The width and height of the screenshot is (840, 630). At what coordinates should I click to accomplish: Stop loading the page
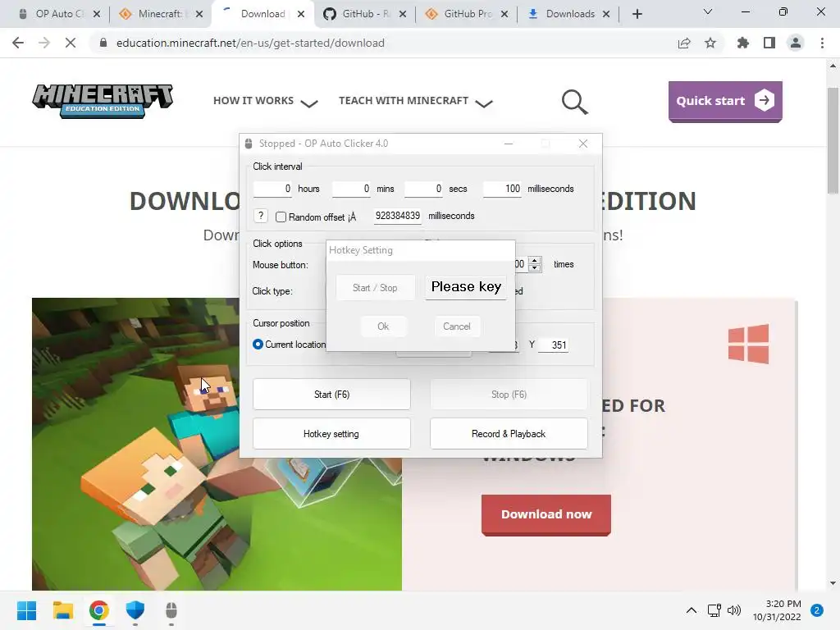point(71,43)
